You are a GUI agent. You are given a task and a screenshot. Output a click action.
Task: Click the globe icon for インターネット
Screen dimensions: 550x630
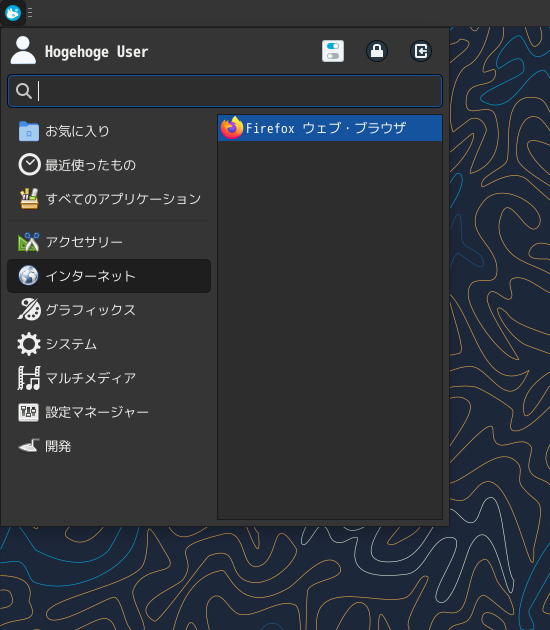(x=29, y=276)
